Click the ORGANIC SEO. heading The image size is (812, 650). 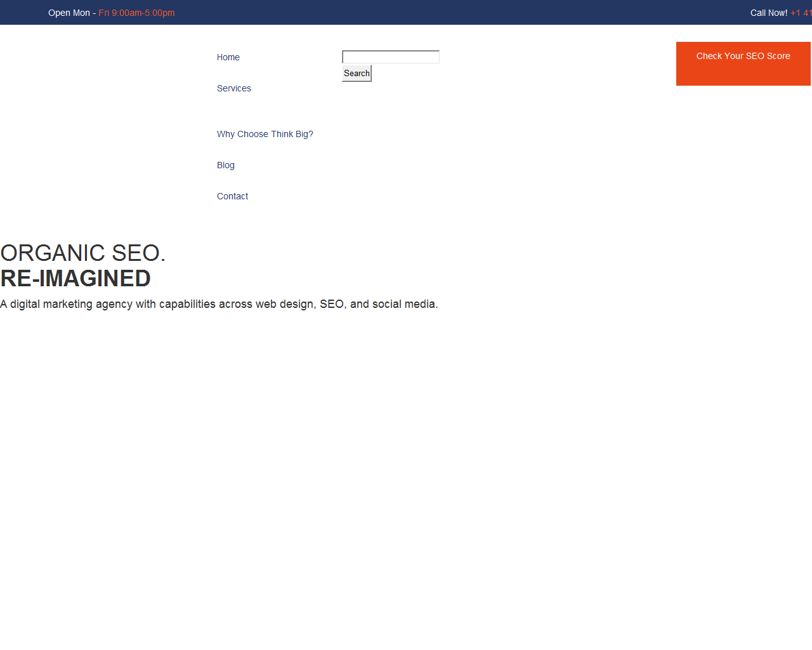[x=82, y=253]
